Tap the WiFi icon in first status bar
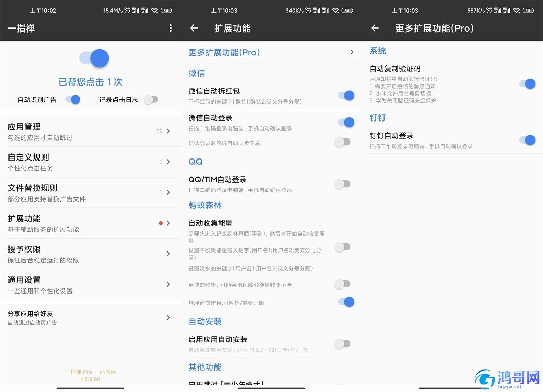 pyautogui.click(x=154, y=11)
